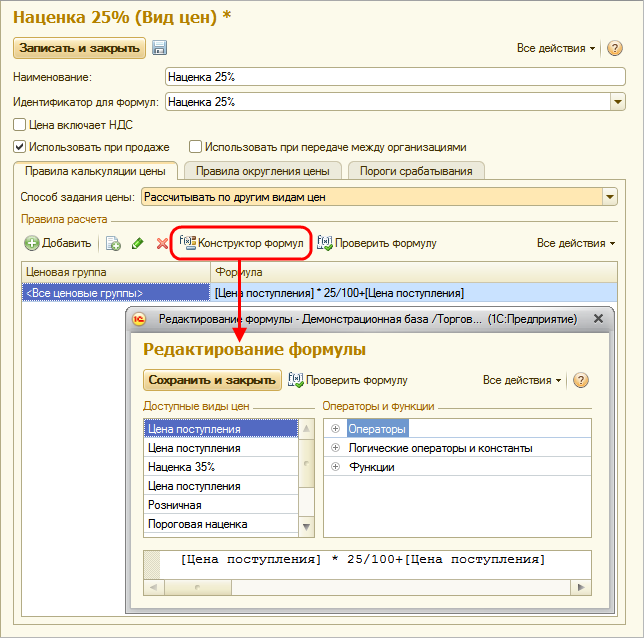Open help via main form question icon
644x638 pixels.
pyautogui.click(x=616, y=48)
